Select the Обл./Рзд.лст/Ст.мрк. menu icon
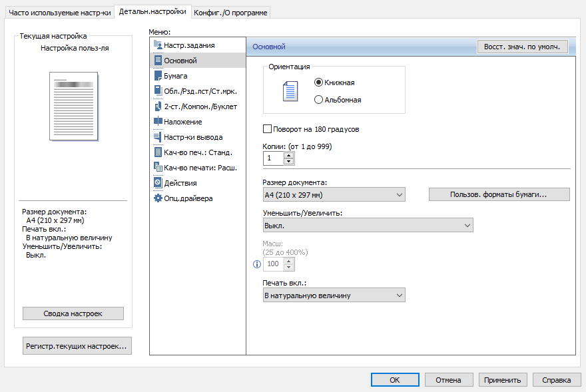Viewport: 586px width, 392px height. click(x=158, y=91)
